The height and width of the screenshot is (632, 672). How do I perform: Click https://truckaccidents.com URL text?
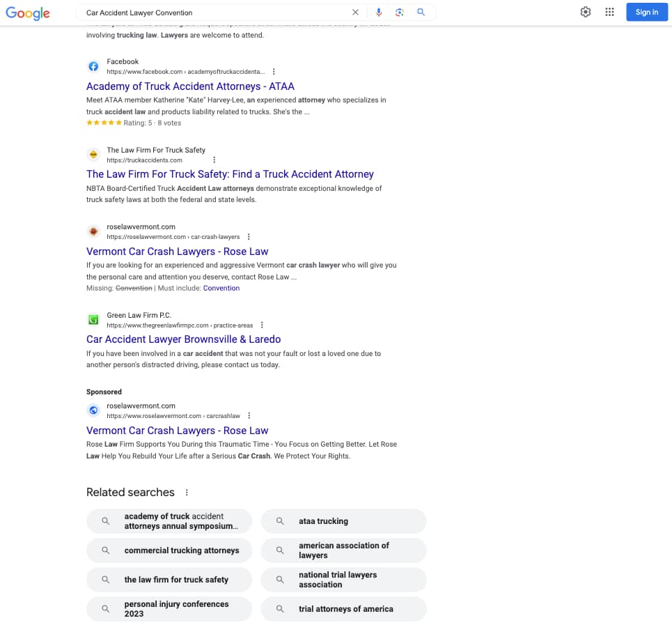coord(144,160)
